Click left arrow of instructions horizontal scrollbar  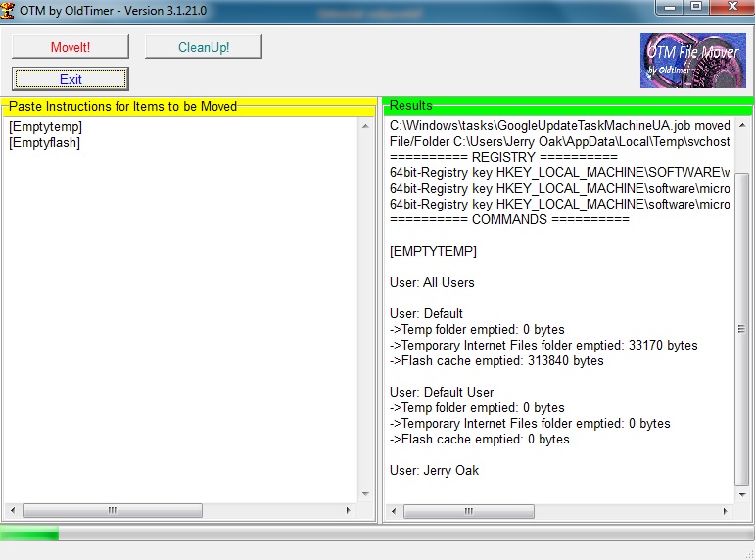tap(13, 511)
